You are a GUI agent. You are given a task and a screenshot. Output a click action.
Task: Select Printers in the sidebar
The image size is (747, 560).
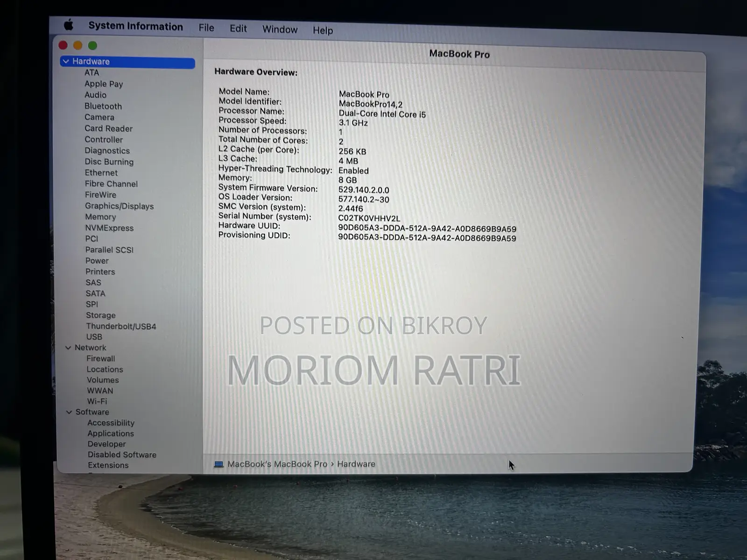pos(100,272)
